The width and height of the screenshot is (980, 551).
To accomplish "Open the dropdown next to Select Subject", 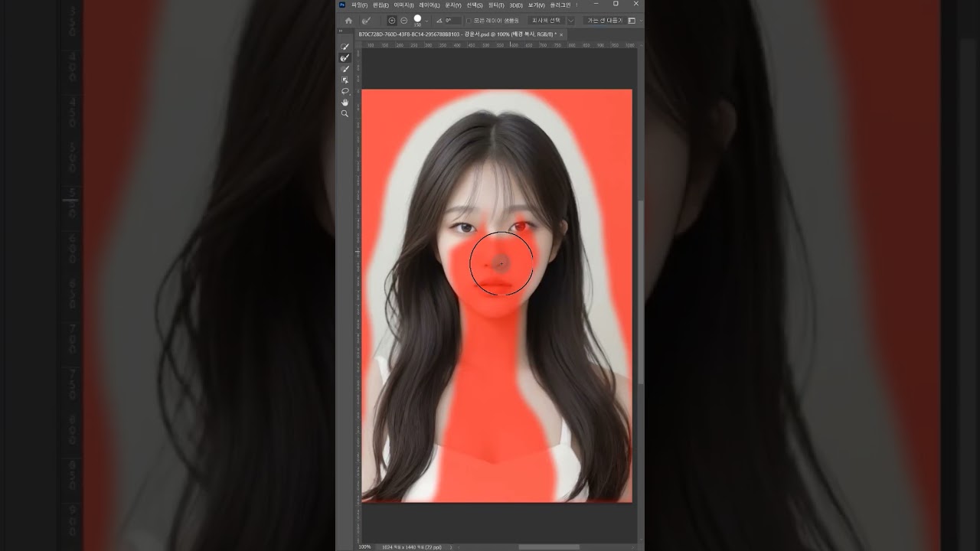I will click(571, 21).
